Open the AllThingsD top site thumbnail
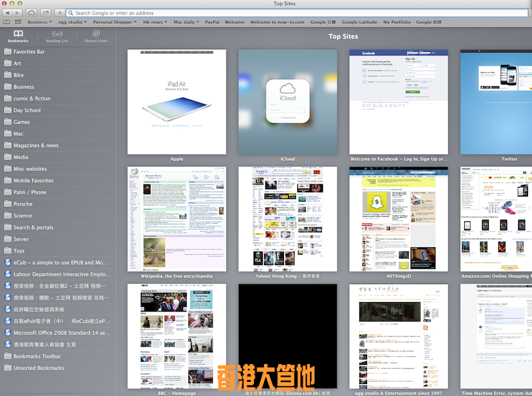Image resolution: width=532 pixels, height=396 pixels. tap(398, 219)
